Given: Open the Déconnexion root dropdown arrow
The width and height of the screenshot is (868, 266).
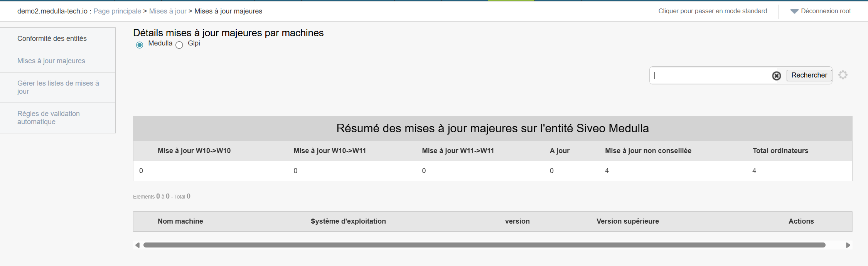Looking at the screenshot, I should [794, 12].
